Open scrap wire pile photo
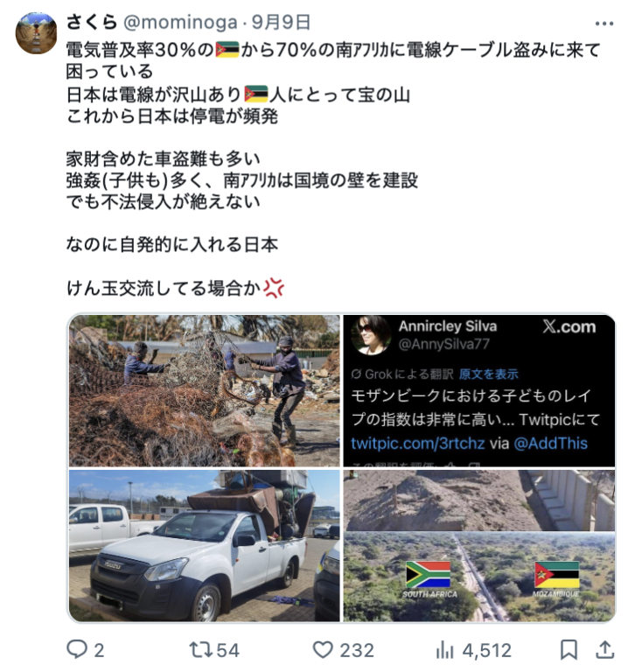The width and height of the screenshot is (635, 672). pyautogui.click(x=205, y=390)
